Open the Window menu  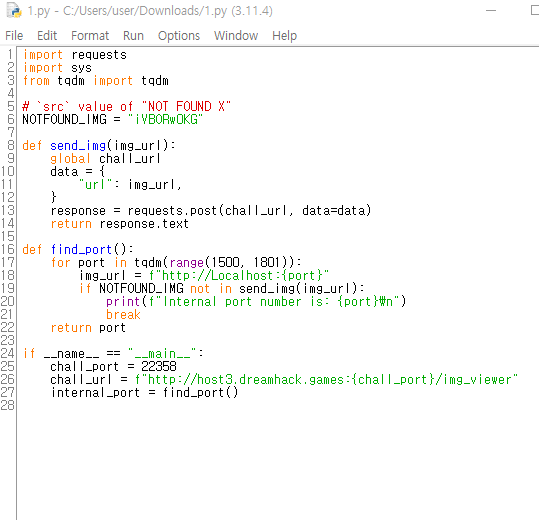point(236,36)
